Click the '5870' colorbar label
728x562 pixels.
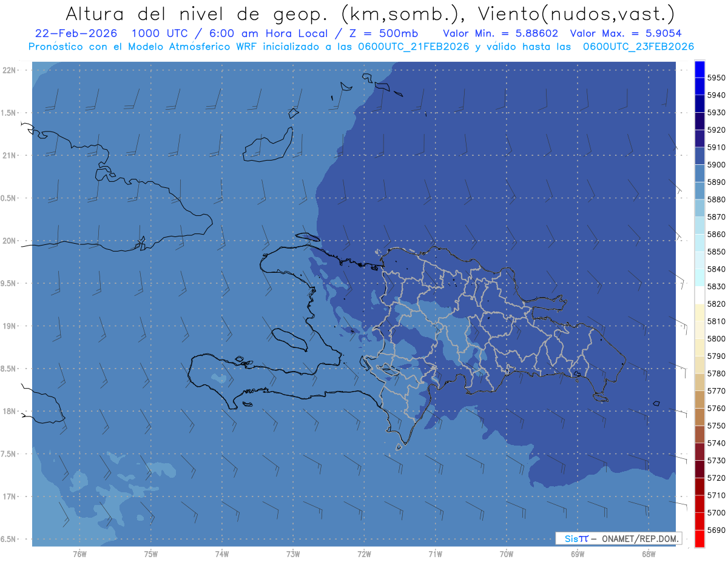(x=716, y=217)
